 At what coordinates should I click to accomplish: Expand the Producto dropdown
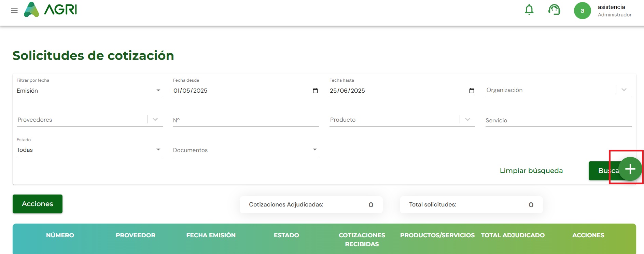point(467,119)
